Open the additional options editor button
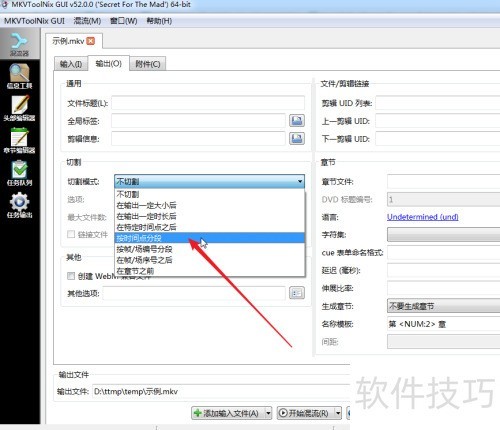This screenshot has width=500, height=430. pyautogui.click(x=297, y=293)
